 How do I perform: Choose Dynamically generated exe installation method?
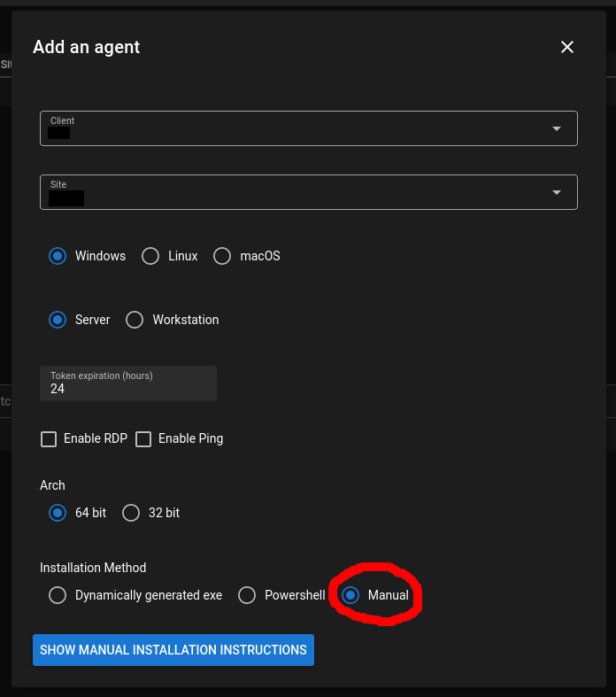58,595
